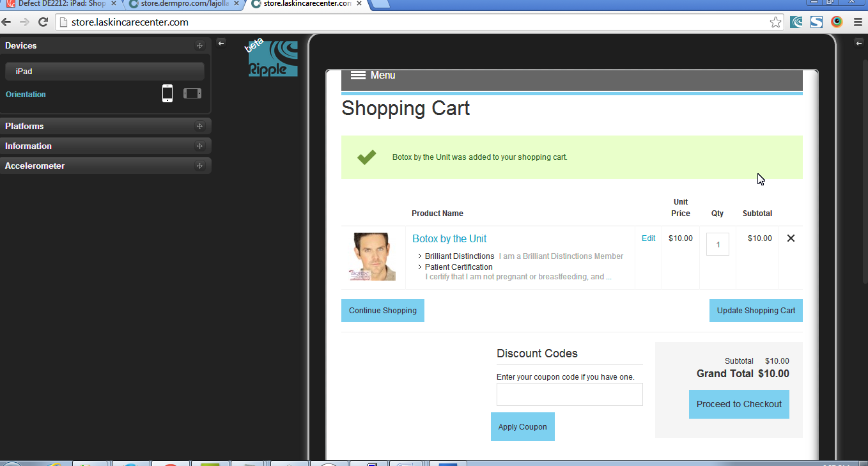The image size is (868, 466).
Task: Expand the Accelerometer panel
Action: tap(105, 166)
